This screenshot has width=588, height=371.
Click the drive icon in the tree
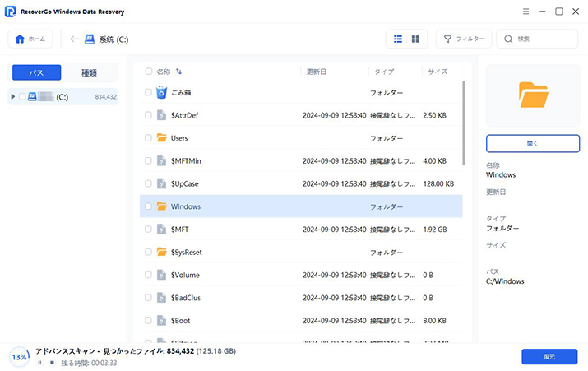32,97
